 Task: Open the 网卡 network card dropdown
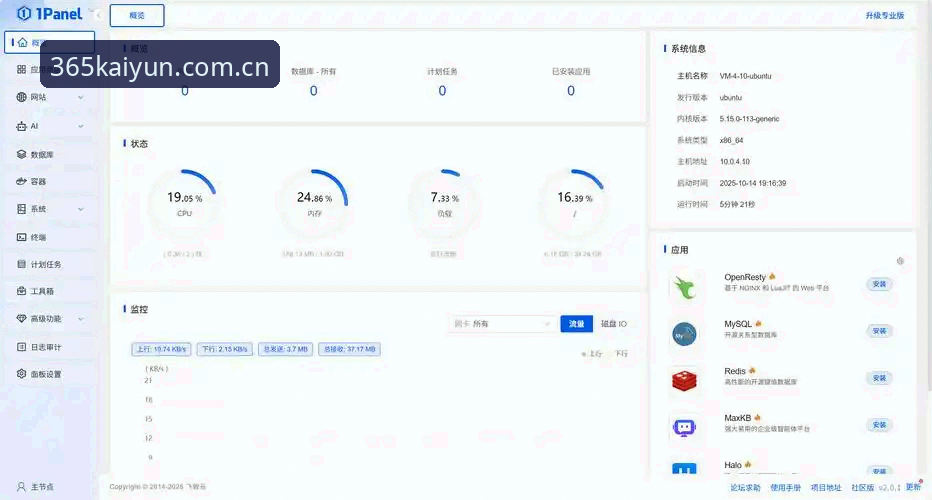pyautogui.click(x=502, y=324)
